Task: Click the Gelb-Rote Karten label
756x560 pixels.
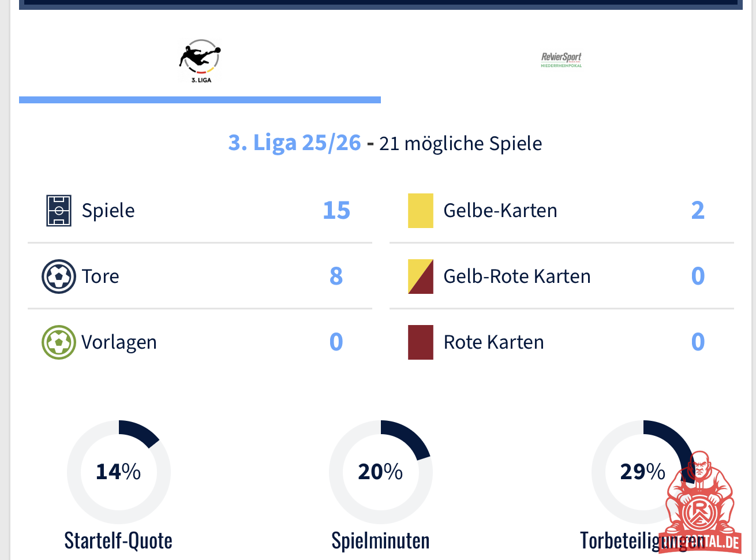Action: click(517, 277)
